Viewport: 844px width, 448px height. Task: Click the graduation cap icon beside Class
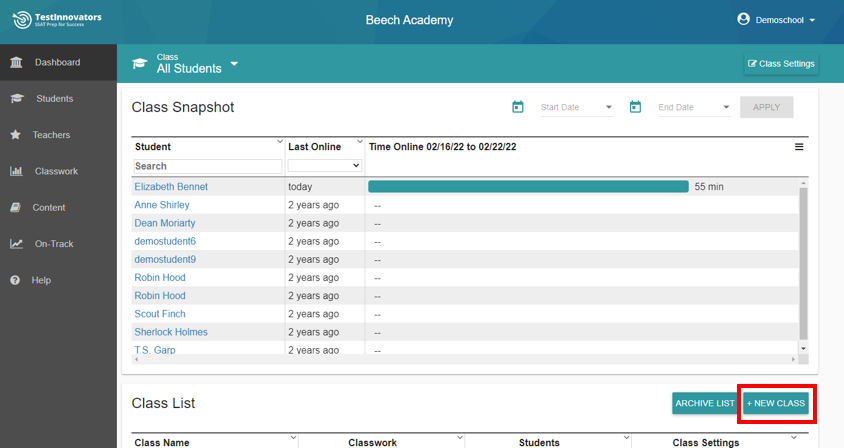(x=139, y=64)
